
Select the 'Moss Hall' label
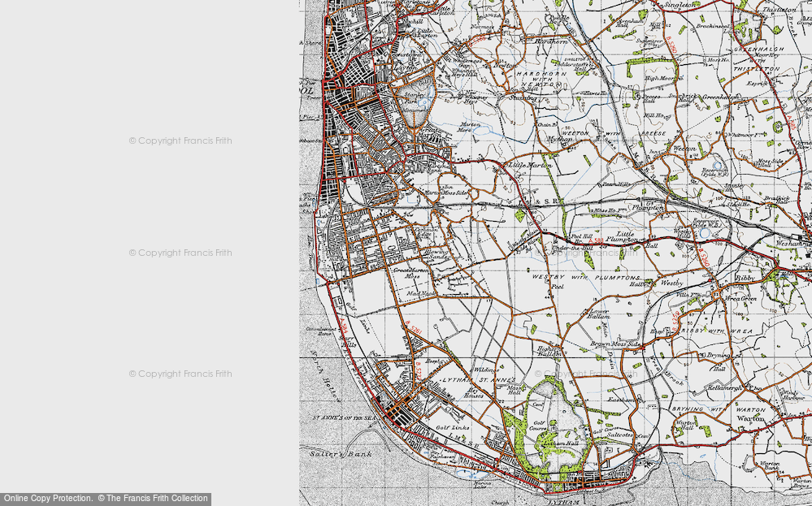click(x=514, y=389)
